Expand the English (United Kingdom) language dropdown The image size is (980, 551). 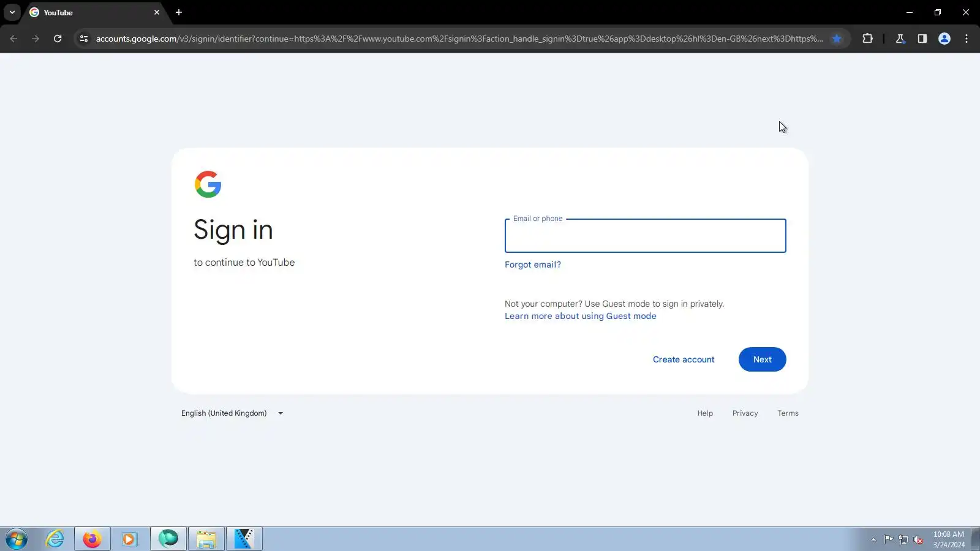tap(232, 413)
